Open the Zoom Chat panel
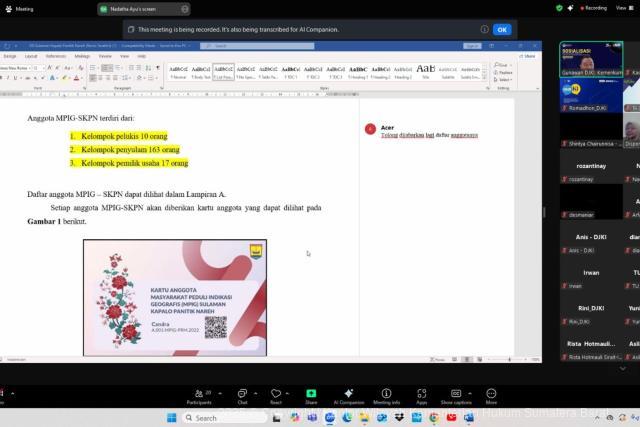This screenshot has height=427, width=640. (241, 394)
